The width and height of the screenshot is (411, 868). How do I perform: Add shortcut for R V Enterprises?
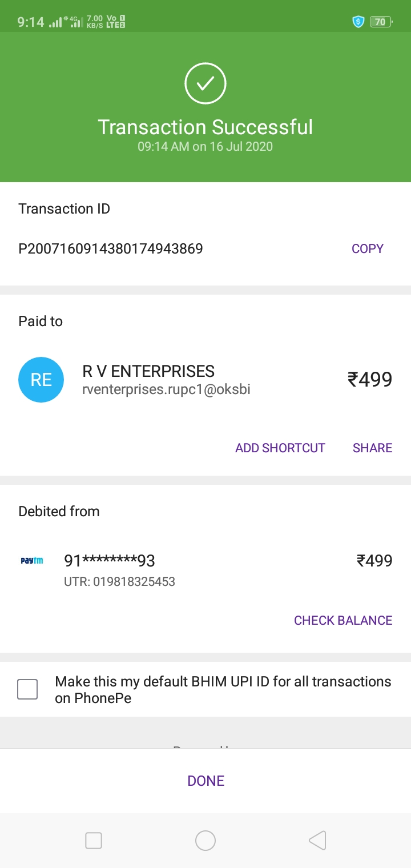pyautogui.click(x=280, y=448)
